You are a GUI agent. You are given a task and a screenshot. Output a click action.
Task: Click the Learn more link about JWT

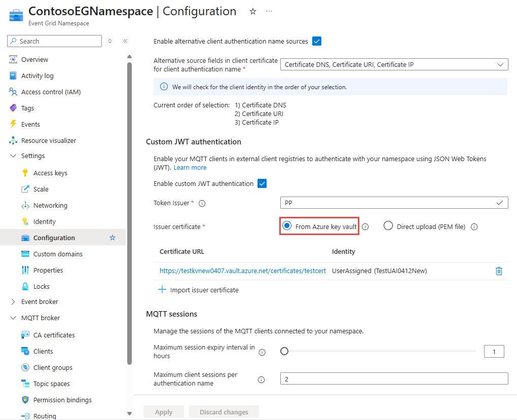pos(190,167)
